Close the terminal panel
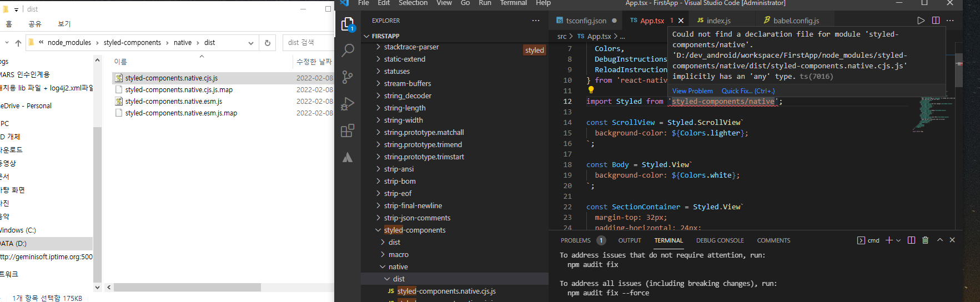 point(952,240)
